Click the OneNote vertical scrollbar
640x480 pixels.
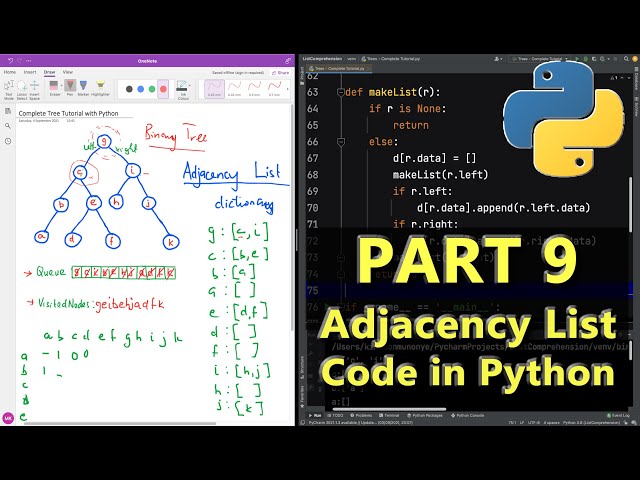pyautogui.click(x=292, y=216)
